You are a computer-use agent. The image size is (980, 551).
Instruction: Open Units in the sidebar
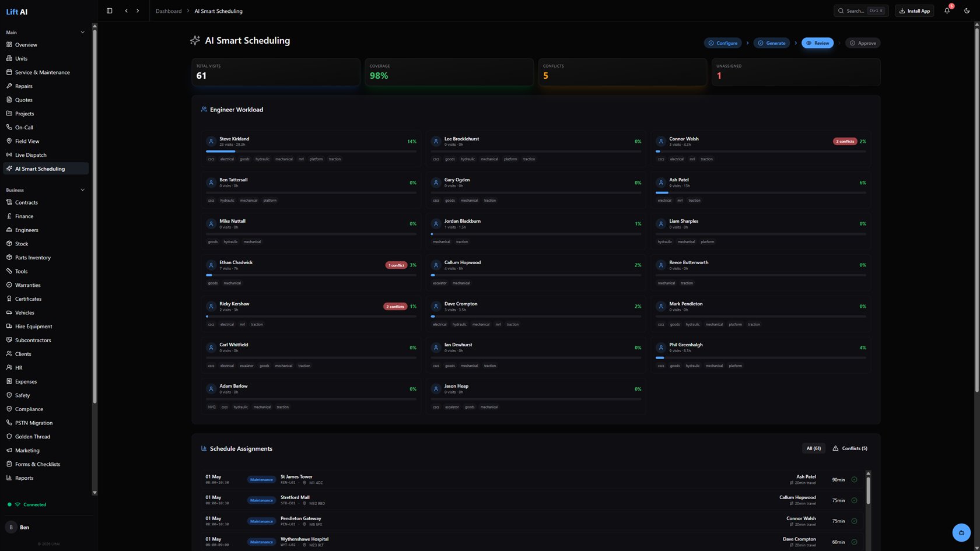click(46, 58)
